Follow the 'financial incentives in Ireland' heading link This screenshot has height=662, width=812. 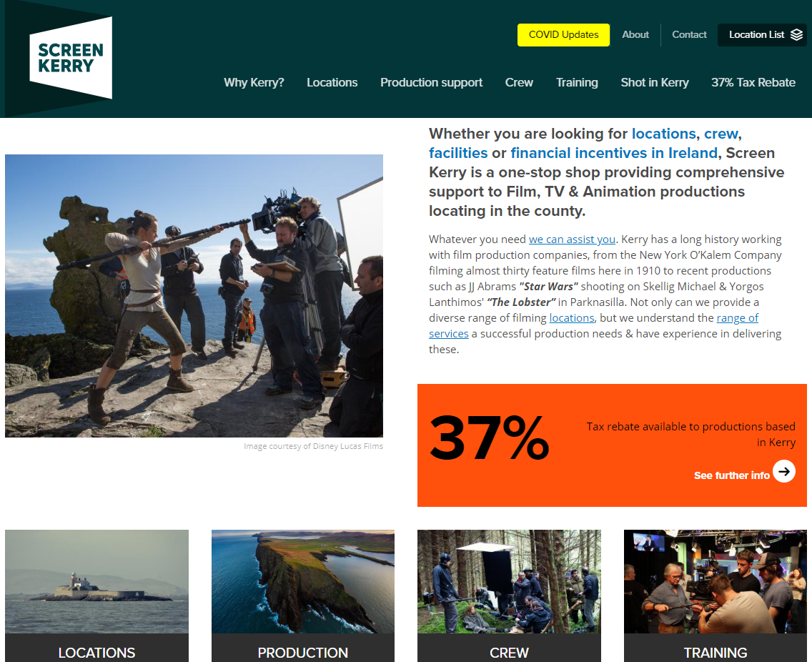[614, 153]
